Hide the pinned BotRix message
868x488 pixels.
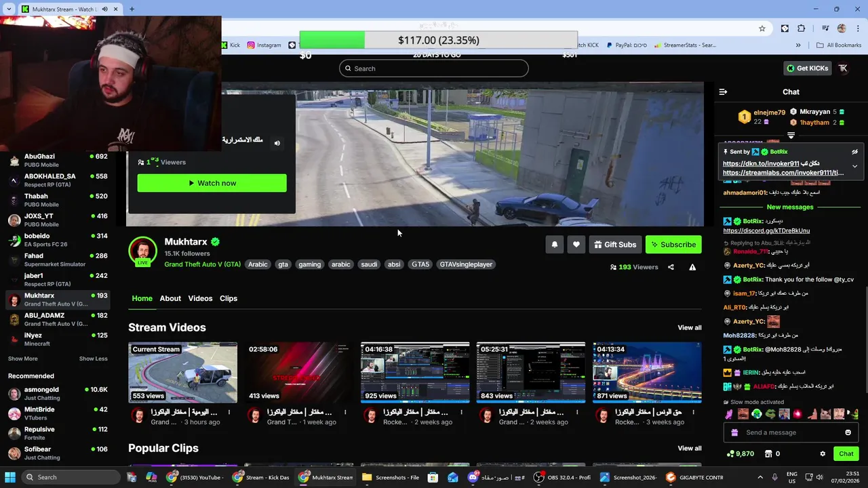tap(854, 152)
